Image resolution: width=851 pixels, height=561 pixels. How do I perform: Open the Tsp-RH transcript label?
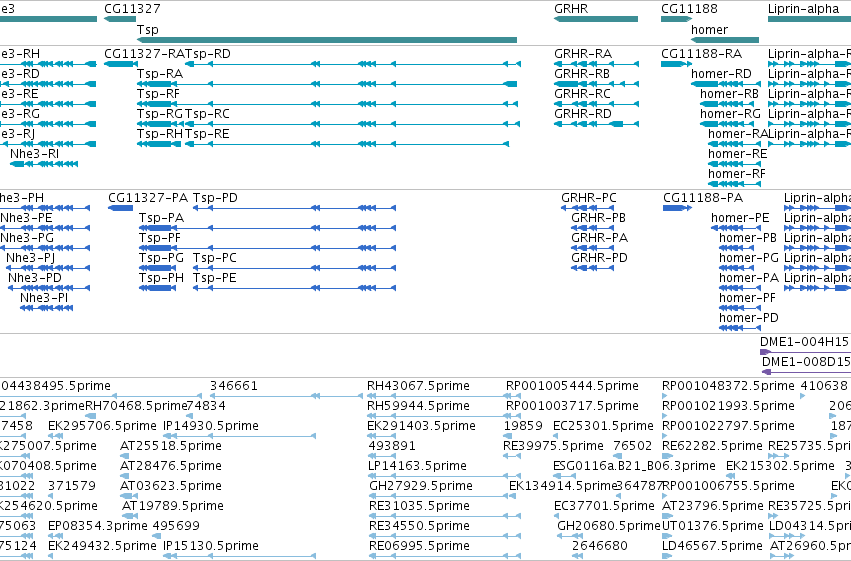(x=160, y=134)
